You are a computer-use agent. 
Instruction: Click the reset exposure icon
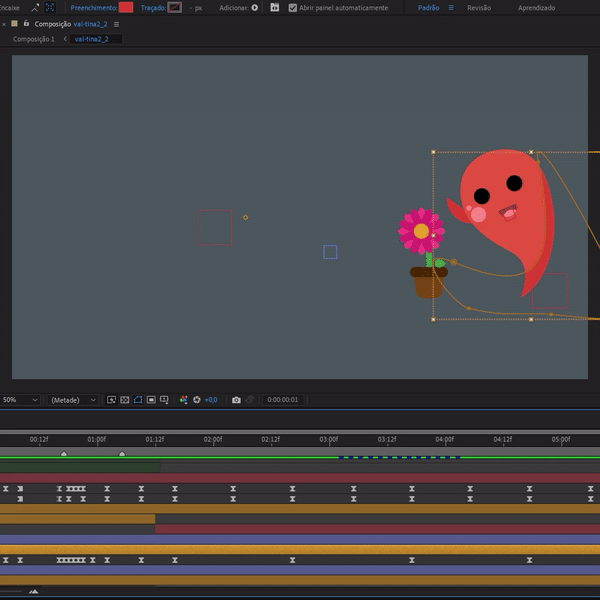coord(196,399)
